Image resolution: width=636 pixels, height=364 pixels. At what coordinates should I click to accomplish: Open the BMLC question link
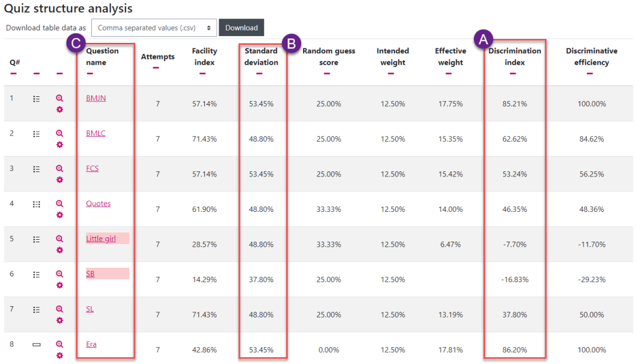(x=96, y=133)
